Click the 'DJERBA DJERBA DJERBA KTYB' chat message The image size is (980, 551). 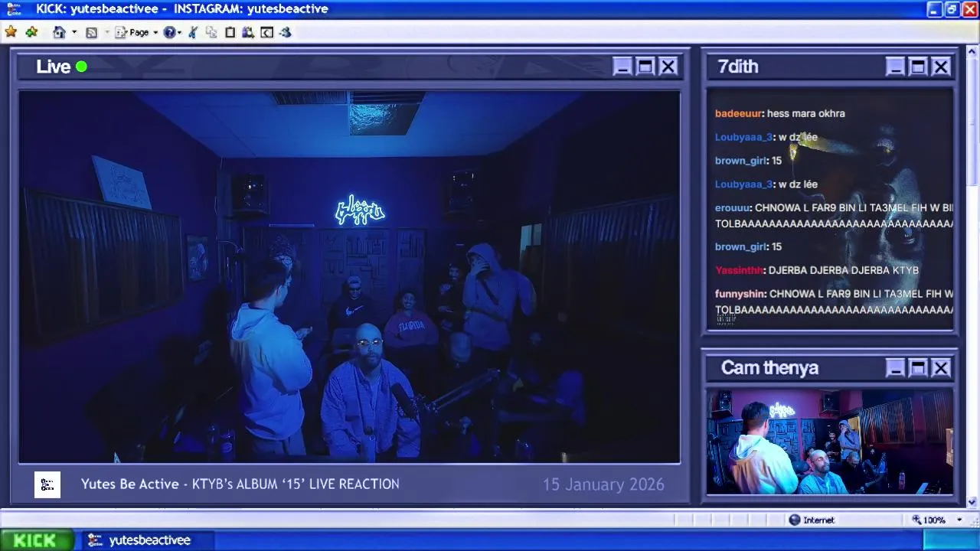click(x=843, y=270)
